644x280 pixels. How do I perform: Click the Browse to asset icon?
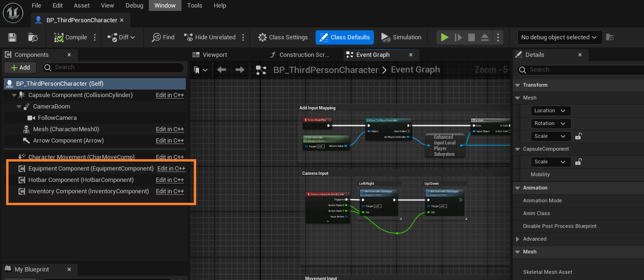[33, 37]
